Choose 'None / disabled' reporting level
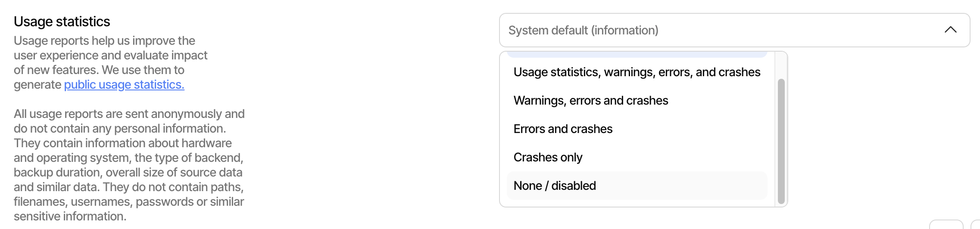 (555, 186)
